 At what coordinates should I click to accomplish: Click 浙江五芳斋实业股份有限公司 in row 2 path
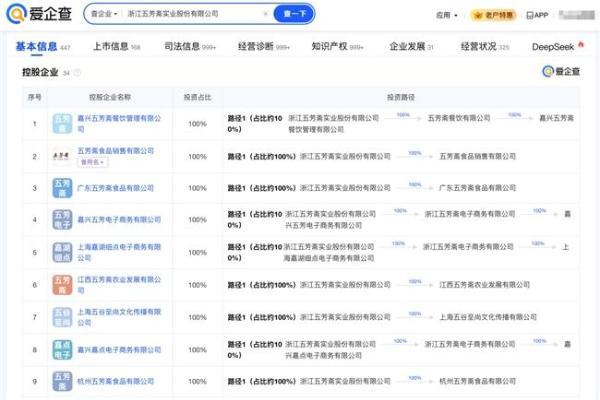345,156
